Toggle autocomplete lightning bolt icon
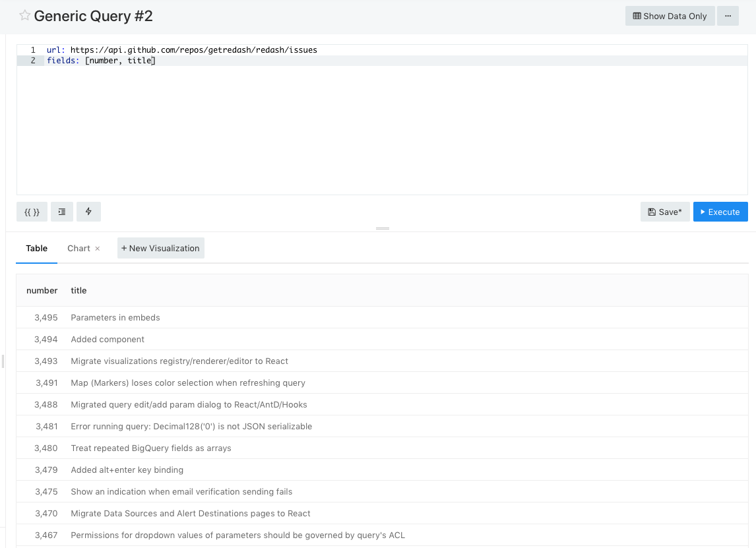 (88, 212)
